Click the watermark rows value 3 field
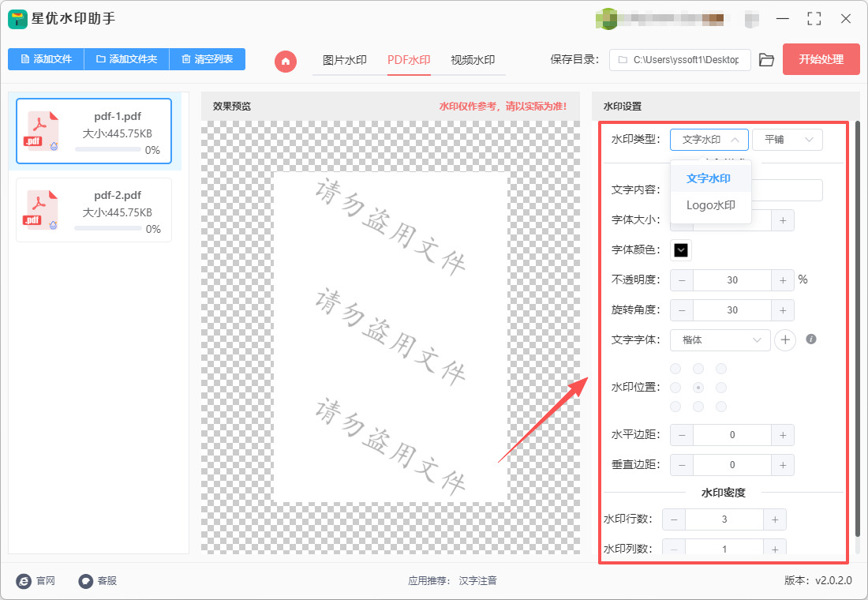 tap(724, 519)
